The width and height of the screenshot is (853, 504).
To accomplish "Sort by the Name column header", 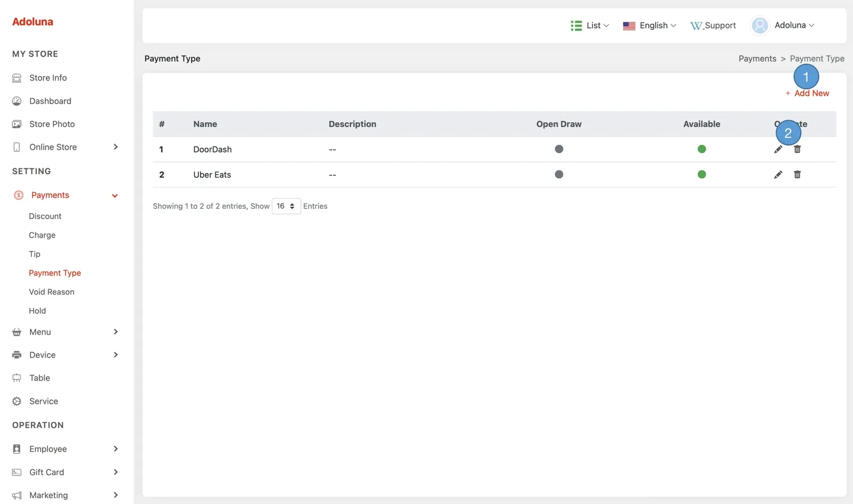I will [205, 124].
